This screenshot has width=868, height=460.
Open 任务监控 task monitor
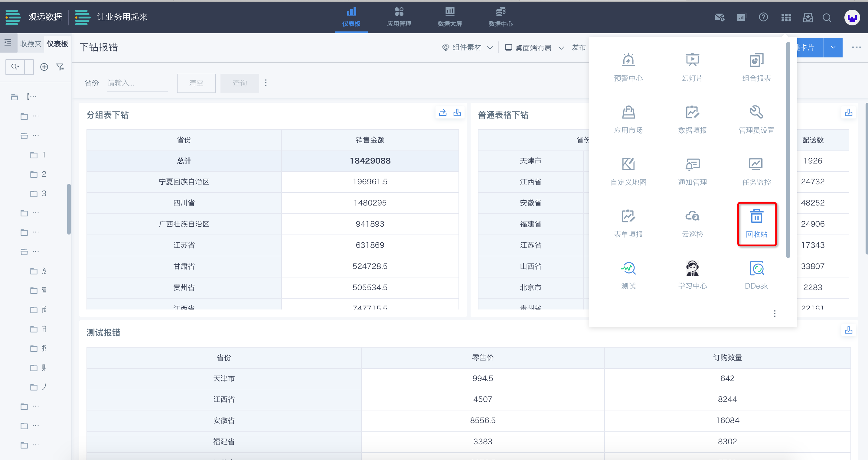[x=756, y=172]
